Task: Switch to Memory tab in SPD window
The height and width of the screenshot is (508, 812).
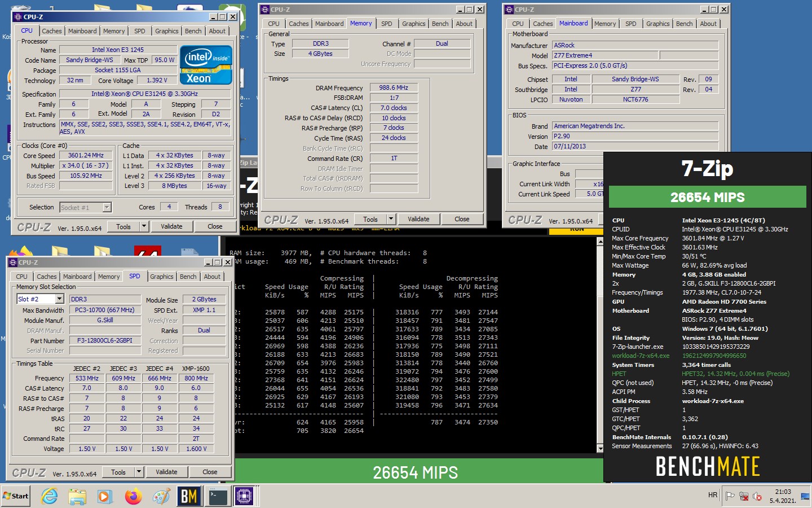Action: 109,277
